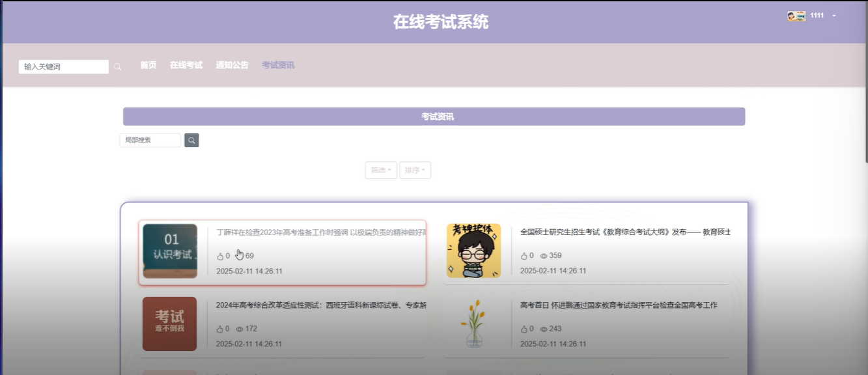Viewport: 868px width, 375px height.
Task: Click the thumbs-up icon on 全国硕士研究生 article
Action: [x=524, y=256]
